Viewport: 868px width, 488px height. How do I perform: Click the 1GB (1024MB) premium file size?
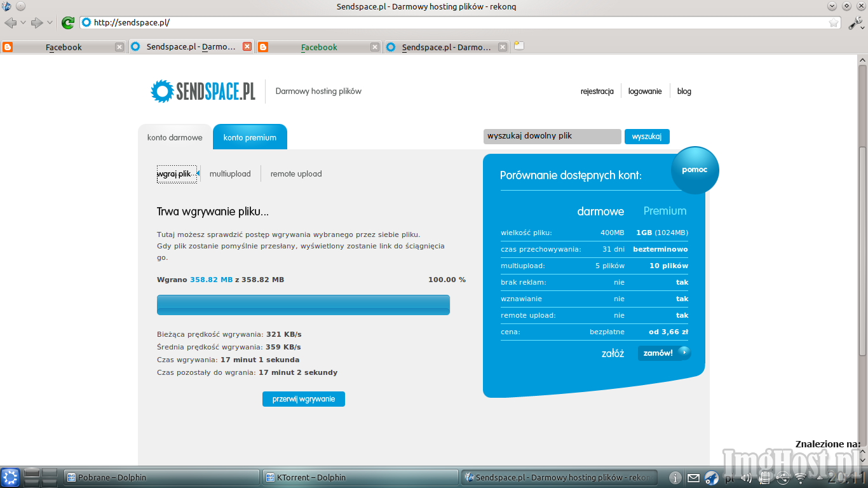pyautogui.click(x=662, y=233)
